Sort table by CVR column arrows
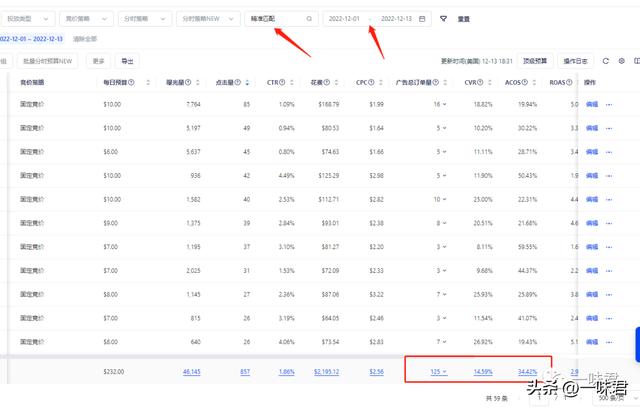 click(x=489, y=82)
